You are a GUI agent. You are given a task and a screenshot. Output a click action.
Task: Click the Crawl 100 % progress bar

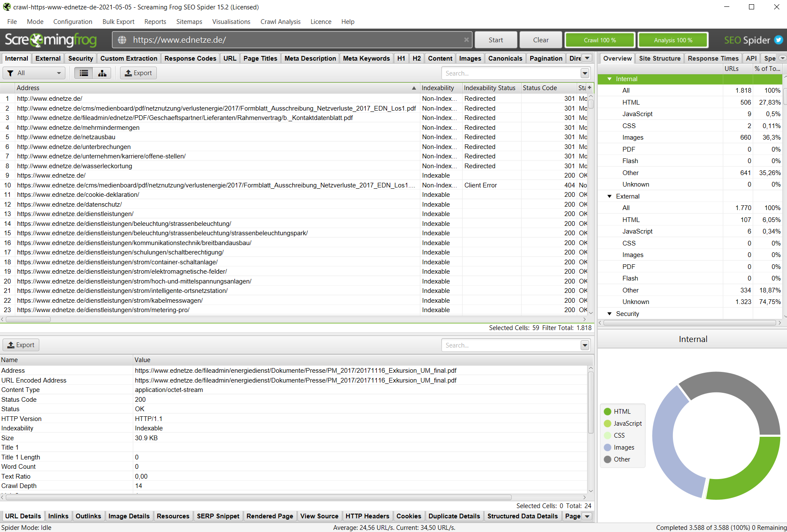pos(600,40)
